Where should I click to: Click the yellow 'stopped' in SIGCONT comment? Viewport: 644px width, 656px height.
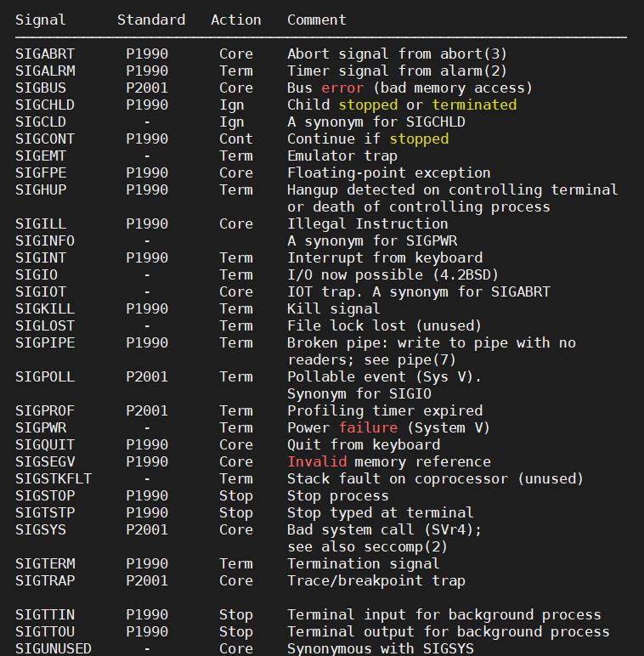coord(419,139)
